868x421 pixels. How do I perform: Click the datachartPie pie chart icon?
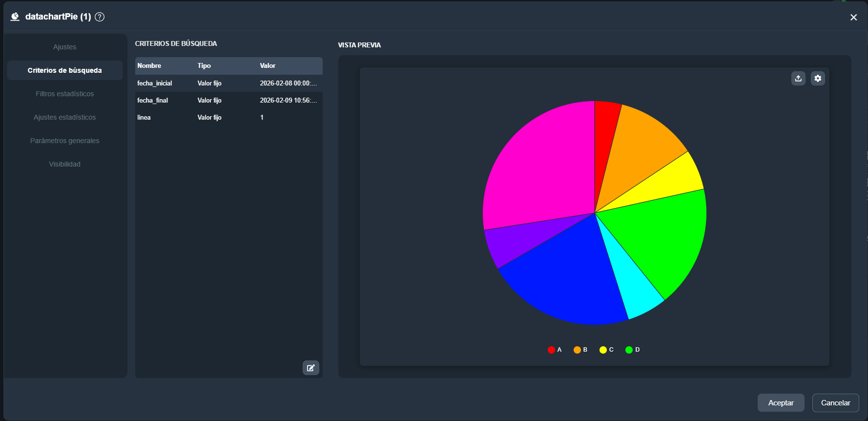(15, 17)
